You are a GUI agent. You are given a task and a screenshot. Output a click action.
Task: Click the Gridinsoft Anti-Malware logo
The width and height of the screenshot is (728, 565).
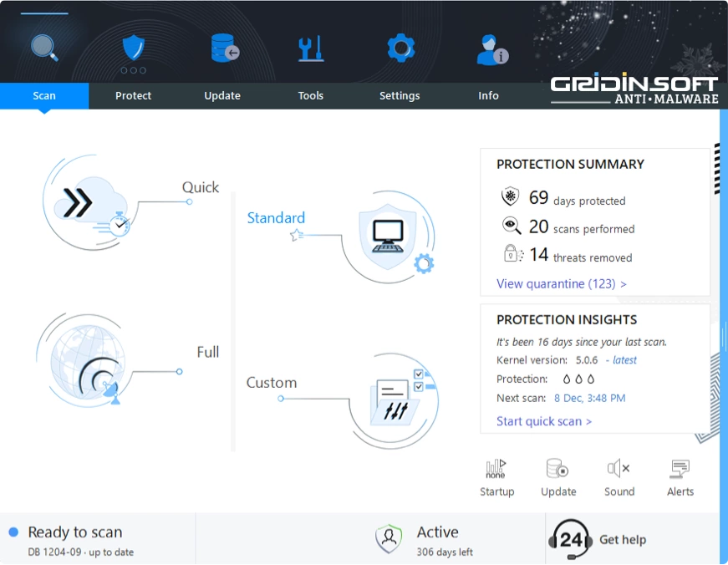click(634, 89)
